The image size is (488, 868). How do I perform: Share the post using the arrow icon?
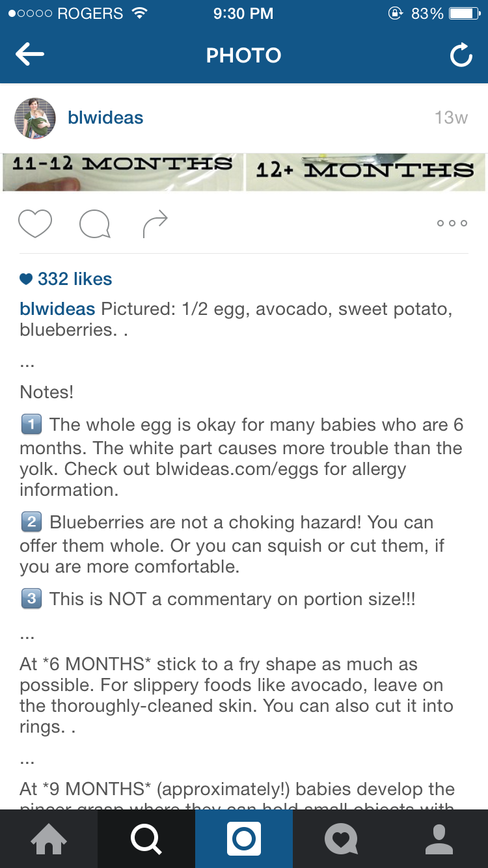pyautogui.click(x=155, y=224)
